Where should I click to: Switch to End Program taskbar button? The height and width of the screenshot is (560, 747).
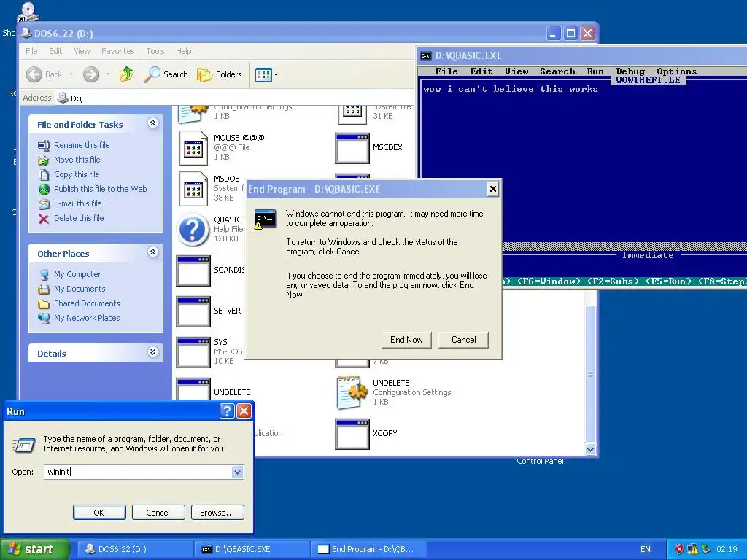(x=368, y=549)
